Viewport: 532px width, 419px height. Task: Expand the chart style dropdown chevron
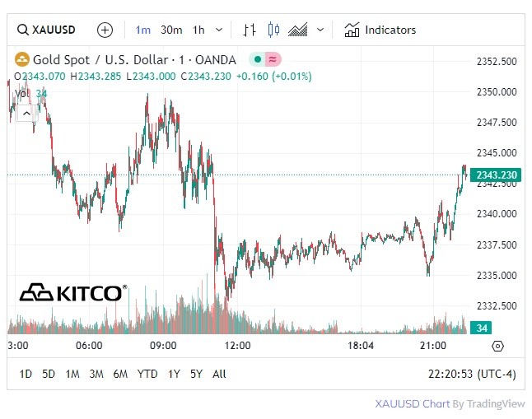pos(320,30)
